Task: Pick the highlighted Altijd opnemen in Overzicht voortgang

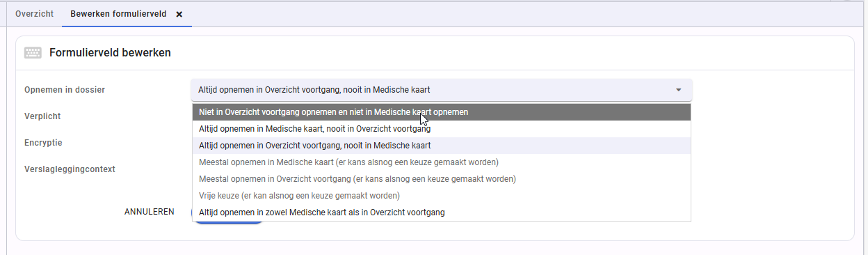Action: point(442,146)
